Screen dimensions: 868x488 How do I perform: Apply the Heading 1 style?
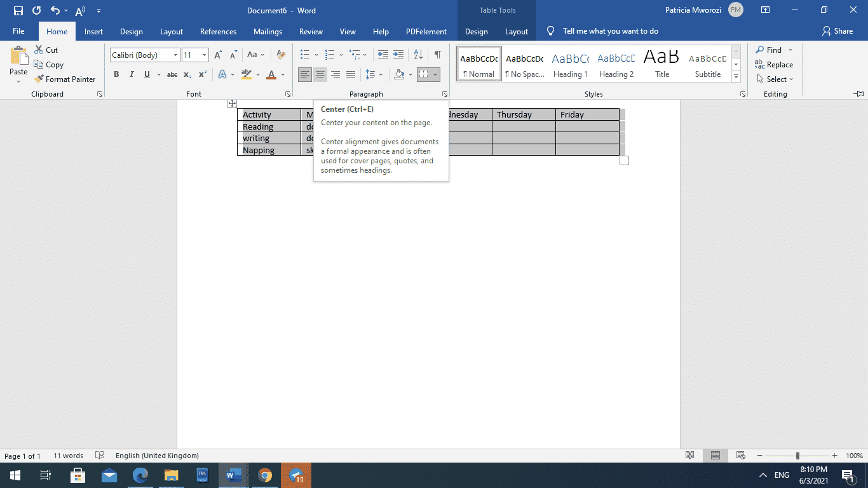(x=570, y=63)
